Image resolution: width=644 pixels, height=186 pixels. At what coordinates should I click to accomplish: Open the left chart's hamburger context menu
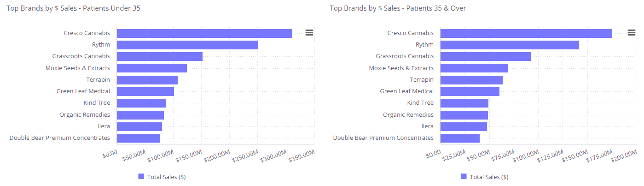click(x=309, y=32)
